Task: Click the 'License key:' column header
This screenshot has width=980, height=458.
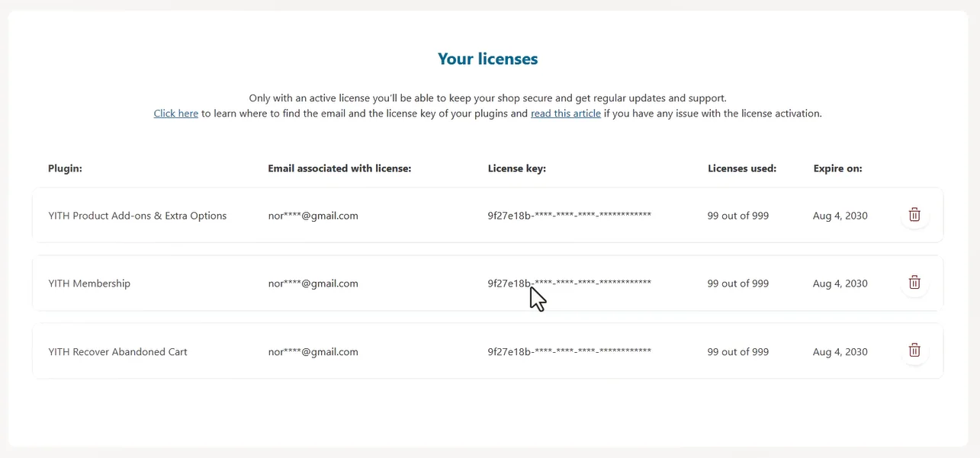Action: pyautogui.click(x=517, y=168)
